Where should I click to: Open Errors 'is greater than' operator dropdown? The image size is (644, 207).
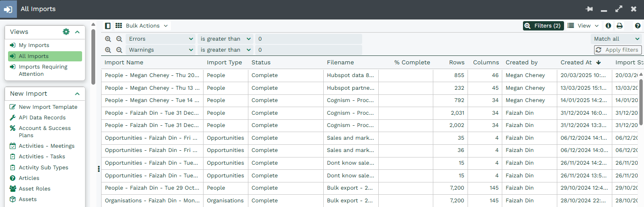tap(226, 39)
